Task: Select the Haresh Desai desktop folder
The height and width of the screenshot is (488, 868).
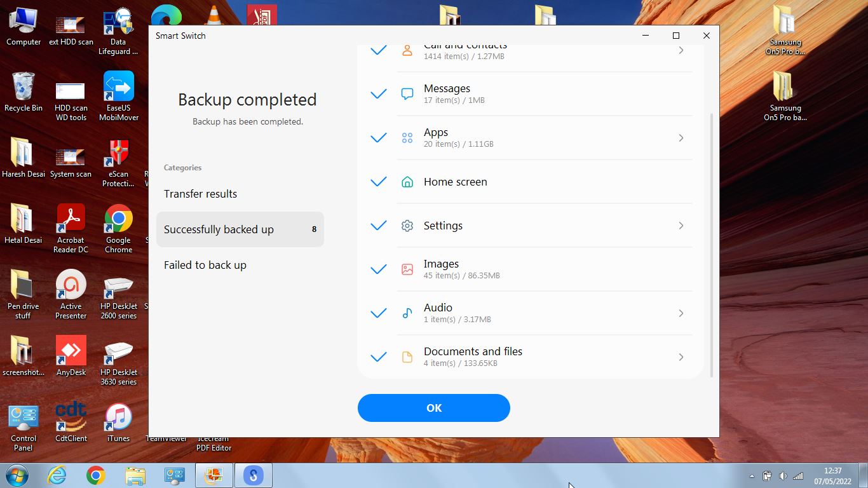Action: [x=24, y=158]
